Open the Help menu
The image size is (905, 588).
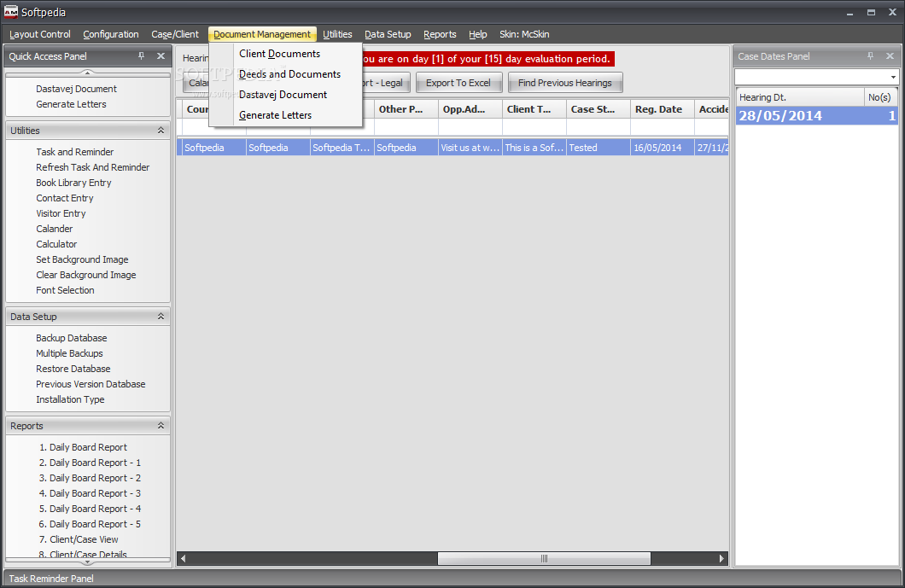click(478, 34)
